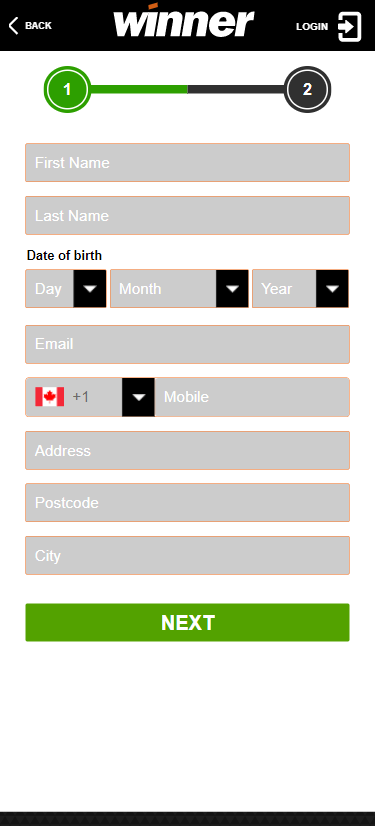
Task: Click the Canada flag icon
Action: (x=50, y=397)
